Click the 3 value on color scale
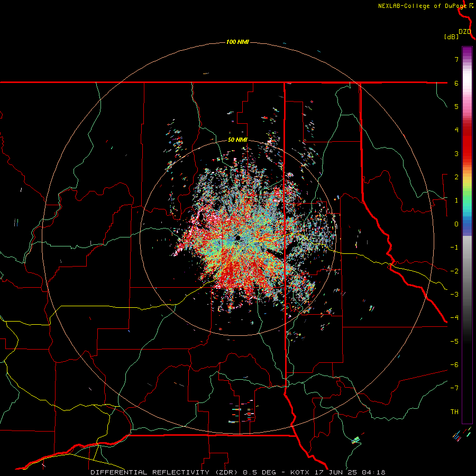The width and height of the screenshot is (476, 476). point(456,153)
